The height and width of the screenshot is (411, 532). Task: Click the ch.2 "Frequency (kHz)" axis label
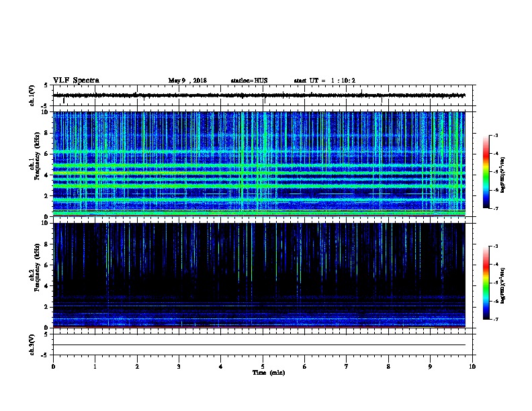(37, 267)
